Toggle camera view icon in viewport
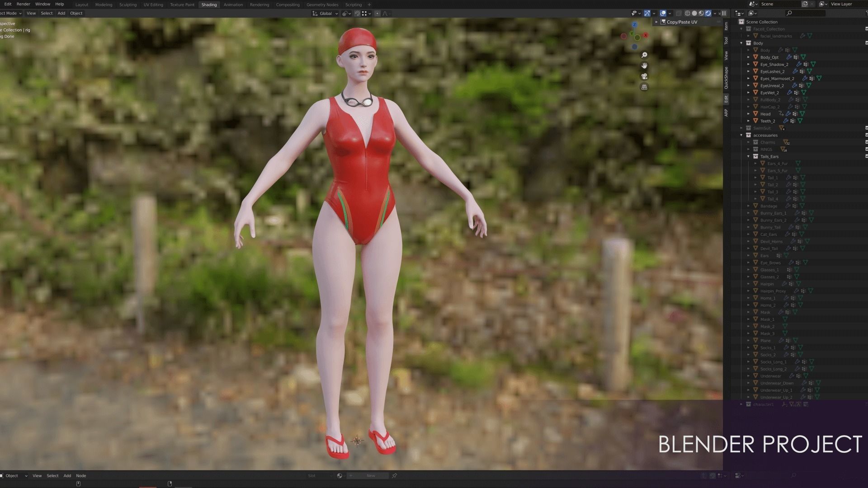 pos(644,76)
